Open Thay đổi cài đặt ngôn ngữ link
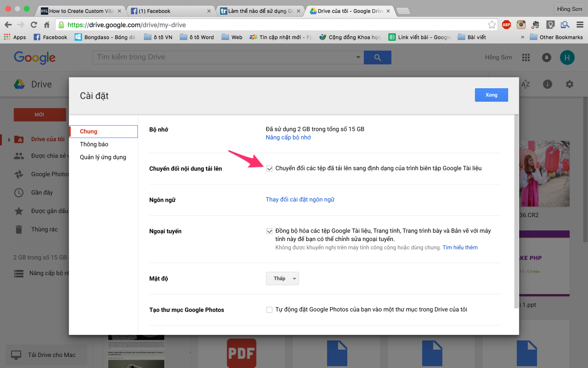The width and height of the screenshot is (588, 368). [300, 199]
